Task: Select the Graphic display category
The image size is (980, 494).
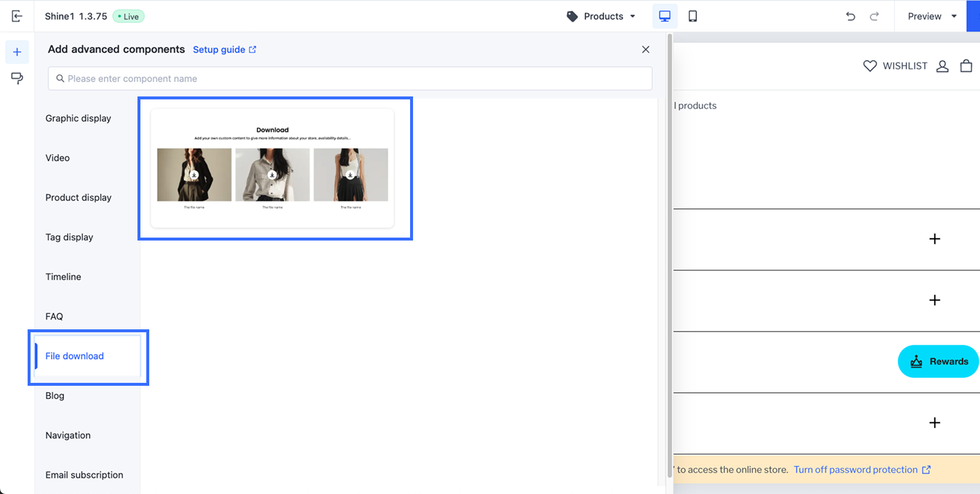Action: point(78,118)
